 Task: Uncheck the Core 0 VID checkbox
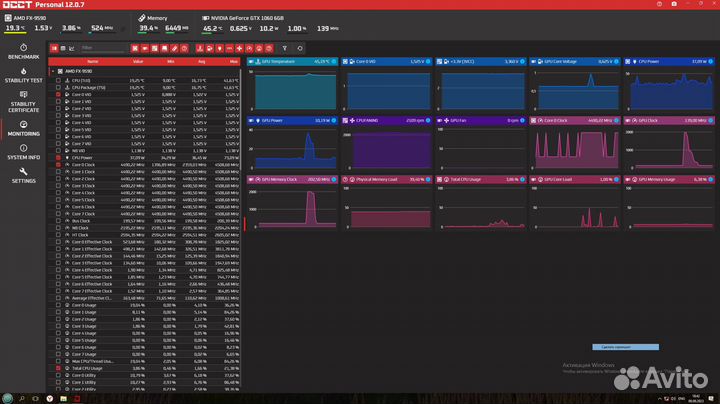point(58,95)
